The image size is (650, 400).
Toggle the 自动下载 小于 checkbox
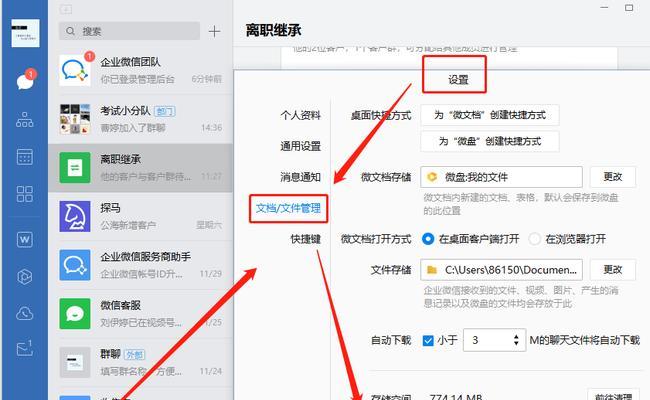point(428,341)
